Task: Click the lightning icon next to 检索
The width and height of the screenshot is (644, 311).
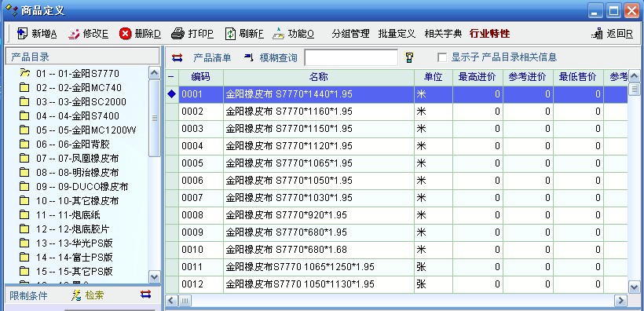Action: (x=76, y=295)
